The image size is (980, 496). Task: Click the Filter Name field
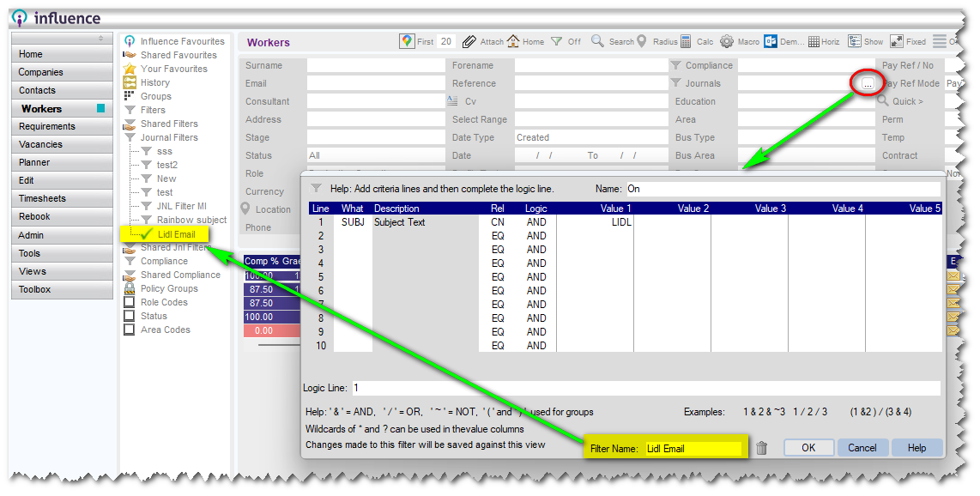(x=693, y=449)
